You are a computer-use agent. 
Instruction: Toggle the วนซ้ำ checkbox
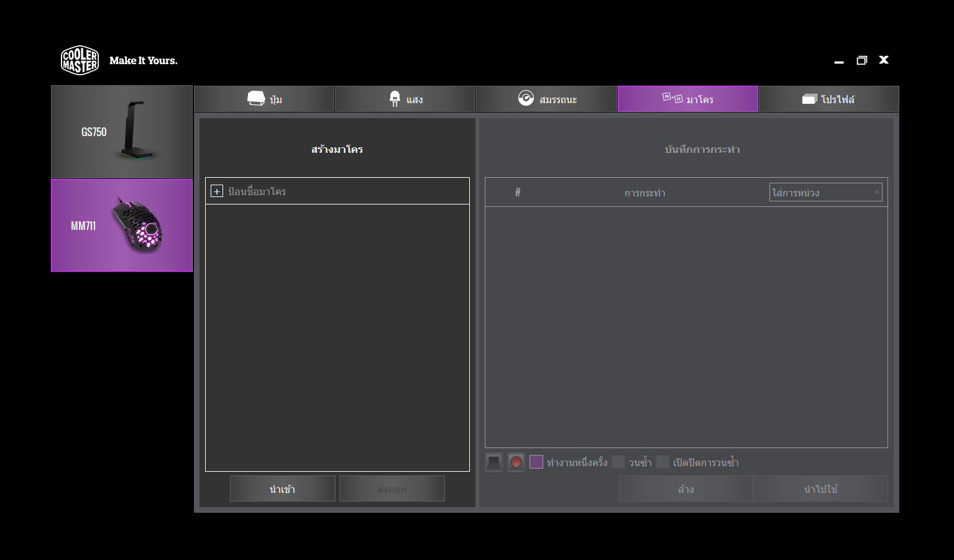click(x=618, y=462)
